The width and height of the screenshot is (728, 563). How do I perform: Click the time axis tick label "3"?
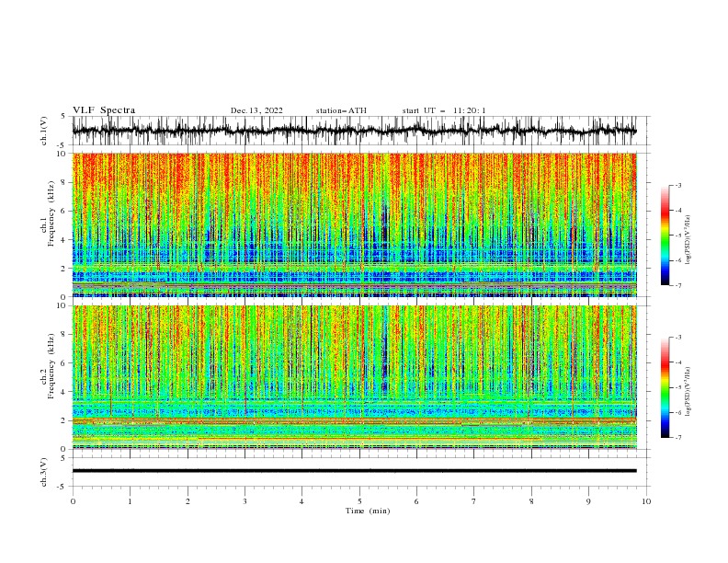tap(245, 501)
